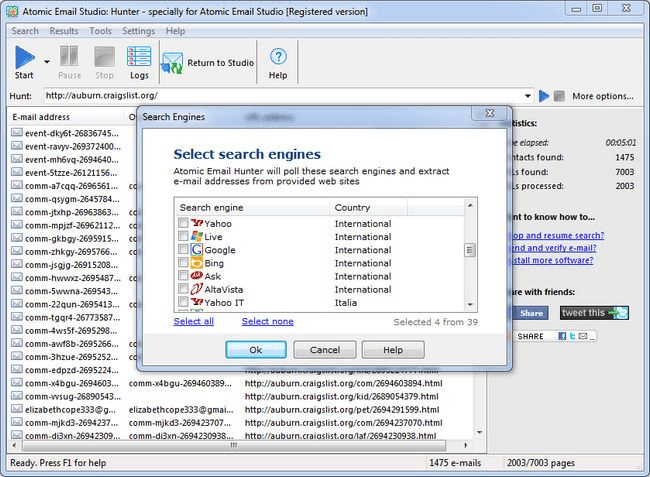Screen dimensions: 650x477
Task: Click results list horizontal scroll right arrow
Action: click(466, 446)
